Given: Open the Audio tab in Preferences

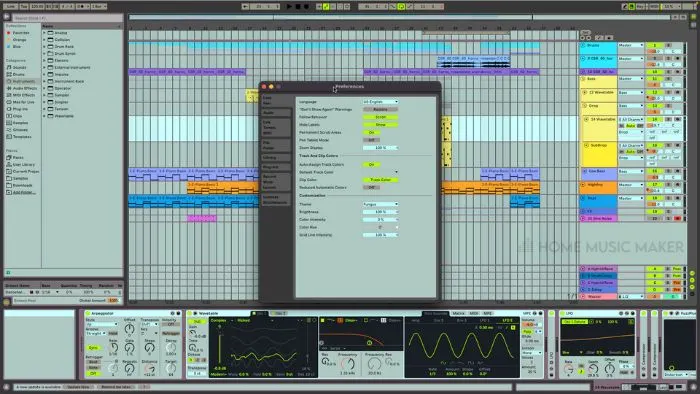Looking at the screenshot, I should (x=276, y=112).
